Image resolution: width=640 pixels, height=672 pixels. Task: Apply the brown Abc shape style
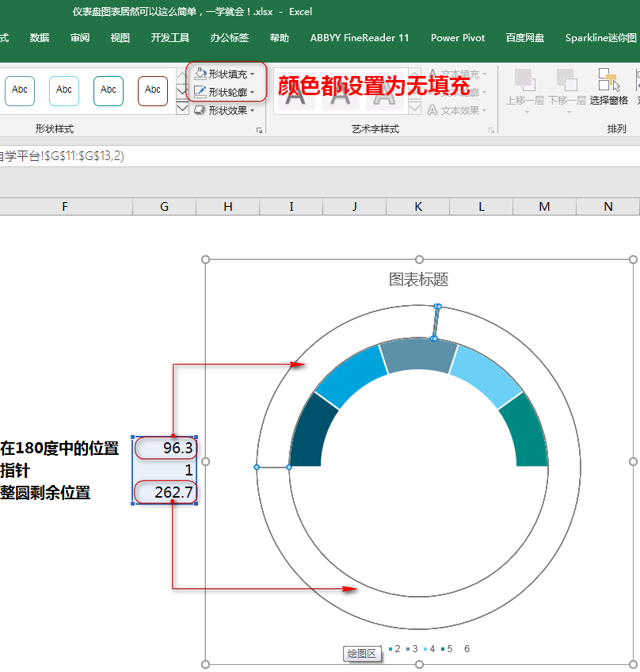tap(153, 90)
